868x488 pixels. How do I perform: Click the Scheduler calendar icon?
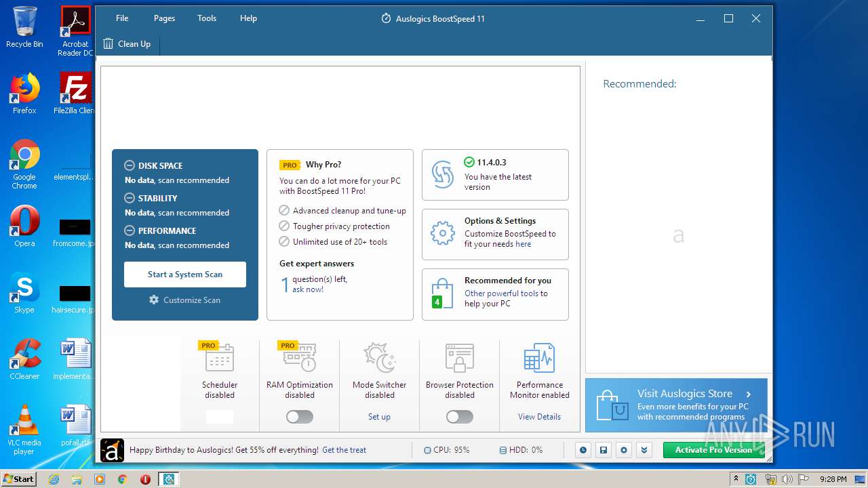click(220, 357)
